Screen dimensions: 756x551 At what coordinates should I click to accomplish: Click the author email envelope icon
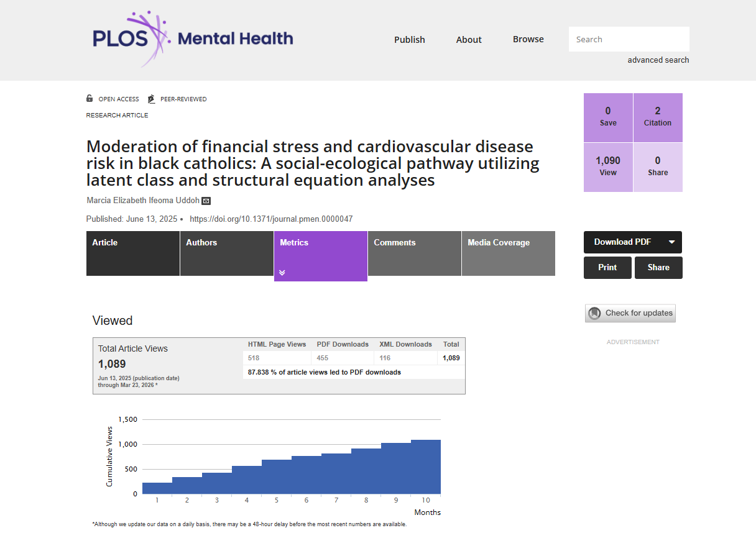click(x=206, y=201)
